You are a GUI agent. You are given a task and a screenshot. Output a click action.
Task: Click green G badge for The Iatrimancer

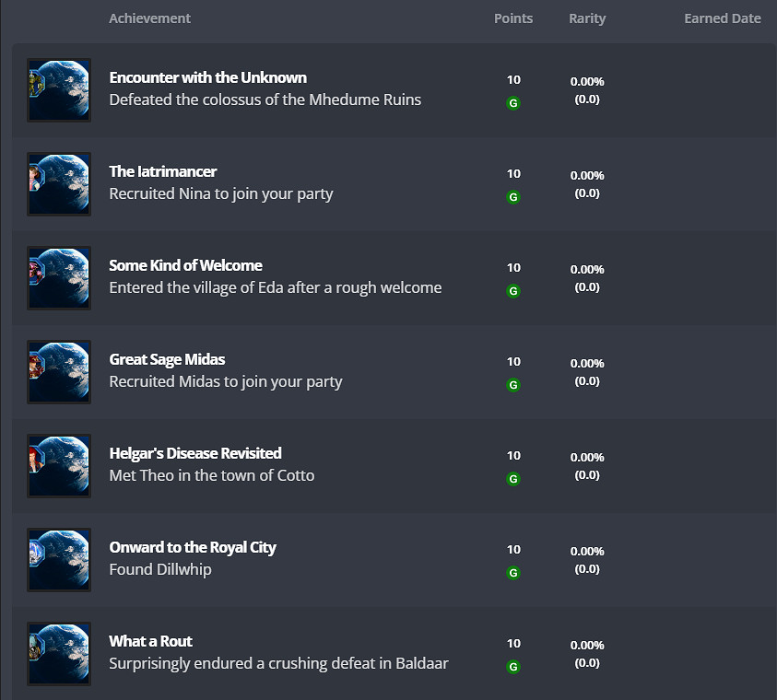(x=513, y=197)
